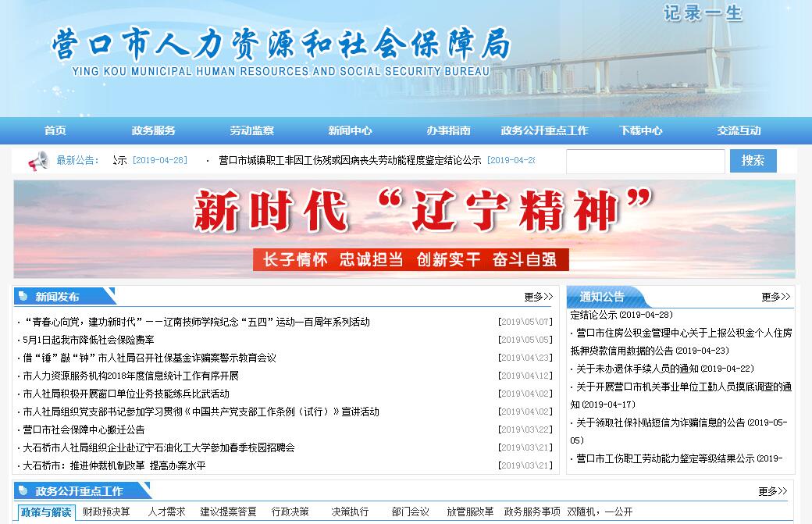Viewport: 812px width, 524px height.
Task: Click the globe icon beside 新闻发布
Action: 23,297
